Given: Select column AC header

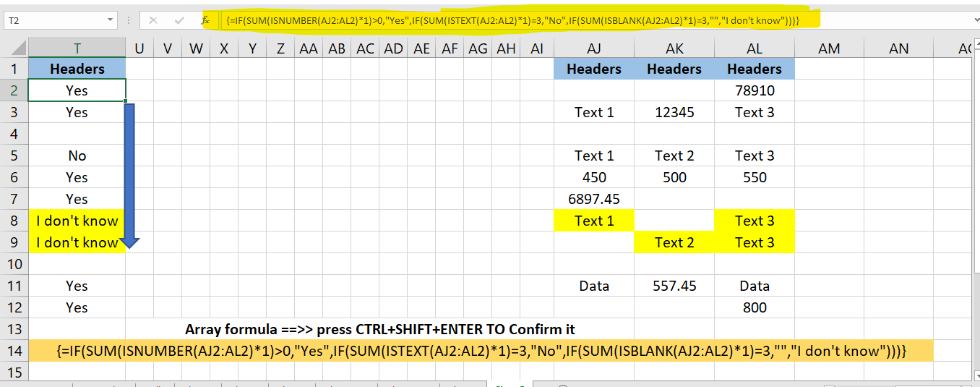Looking at the screenshot, I should click(x=365, y=48).
